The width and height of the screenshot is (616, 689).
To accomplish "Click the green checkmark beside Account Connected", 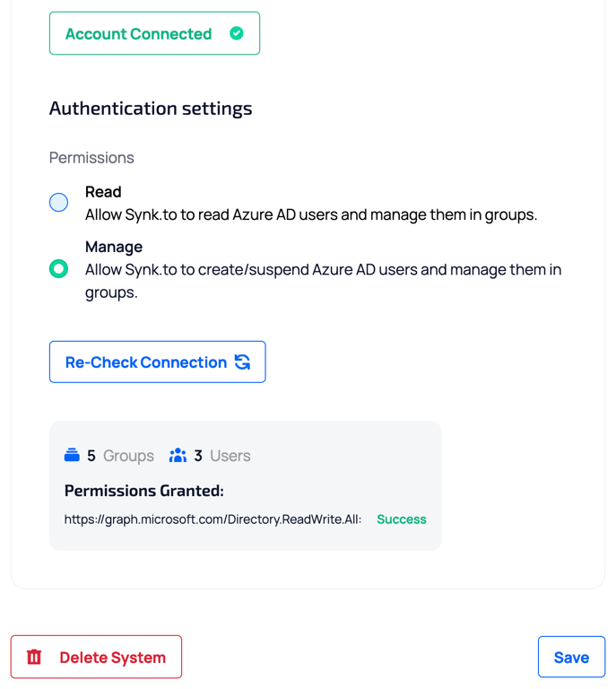I will click(x=237, y=33).
